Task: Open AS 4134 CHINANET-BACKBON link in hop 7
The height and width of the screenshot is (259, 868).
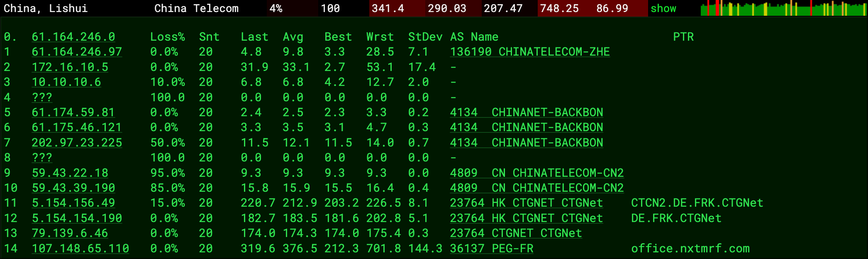Action: (x=527, y=143)
